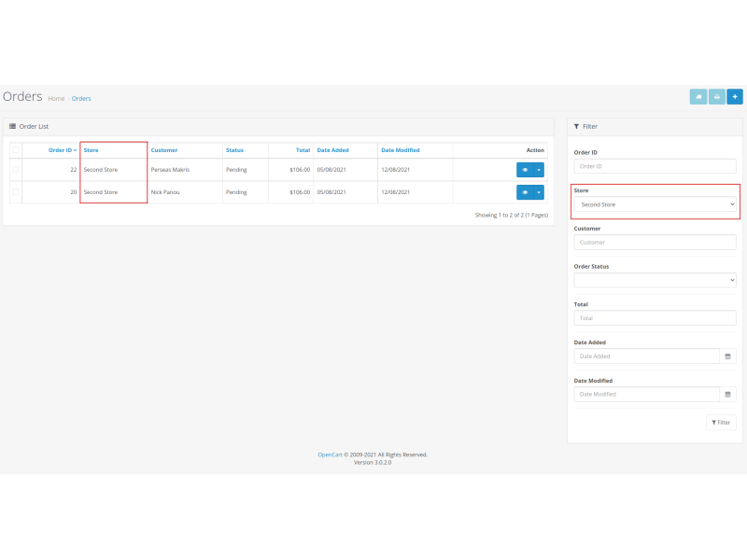This screenshot has width=747, height=560.
Task: Check the checkbox for order 22
Action: pos(15,169)
